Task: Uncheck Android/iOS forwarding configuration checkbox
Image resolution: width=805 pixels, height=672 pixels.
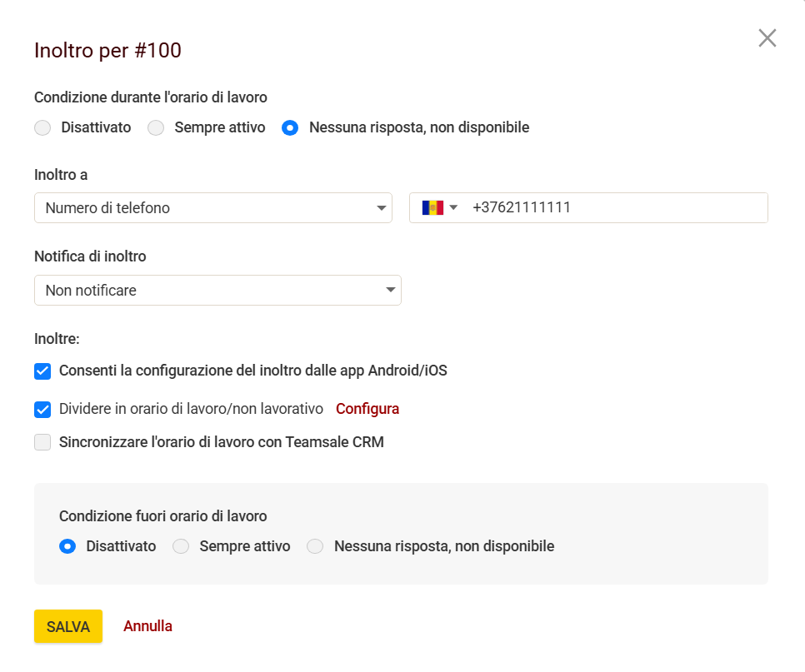Action: [x=42, y=371]
